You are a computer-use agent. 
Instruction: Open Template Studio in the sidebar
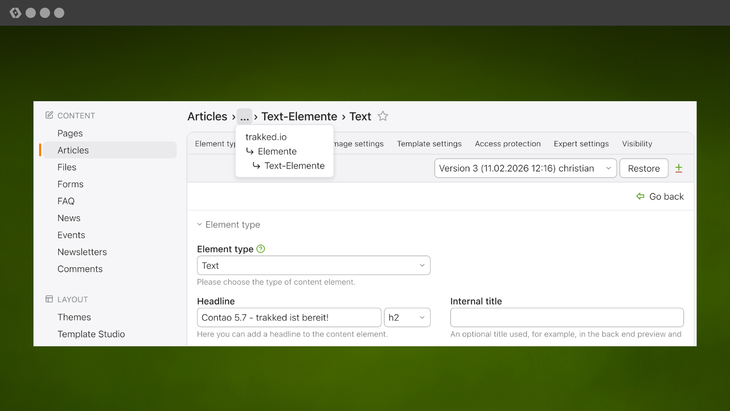[91, 334]
